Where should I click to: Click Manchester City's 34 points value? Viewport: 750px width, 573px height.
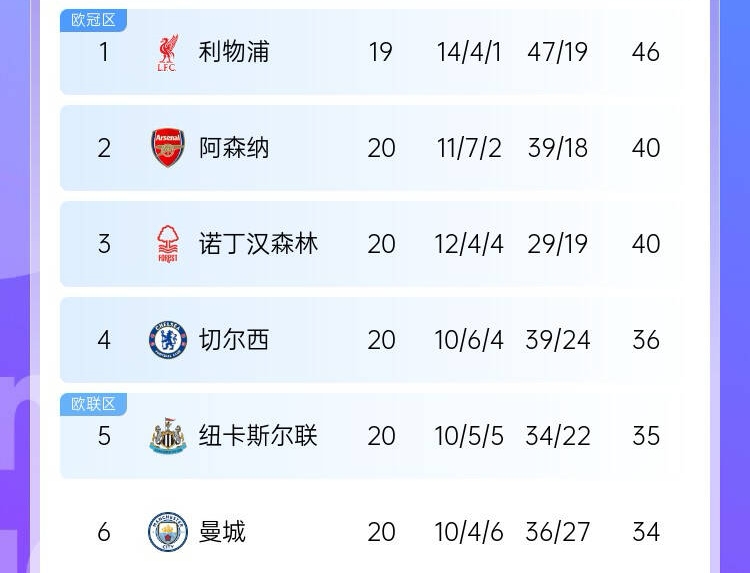pyautogui.click(x=646, y=532)
